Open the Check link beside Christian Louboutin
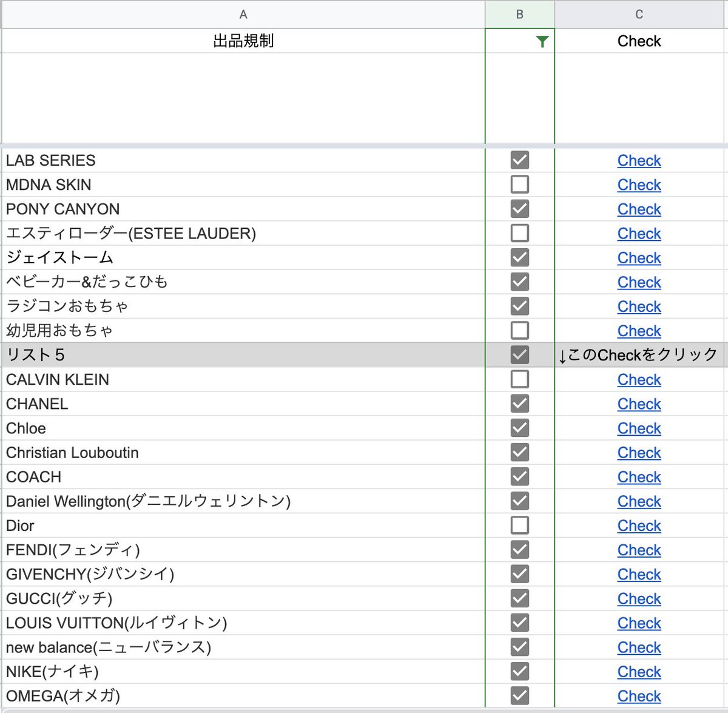728x713 pixels. coord(639,452)
